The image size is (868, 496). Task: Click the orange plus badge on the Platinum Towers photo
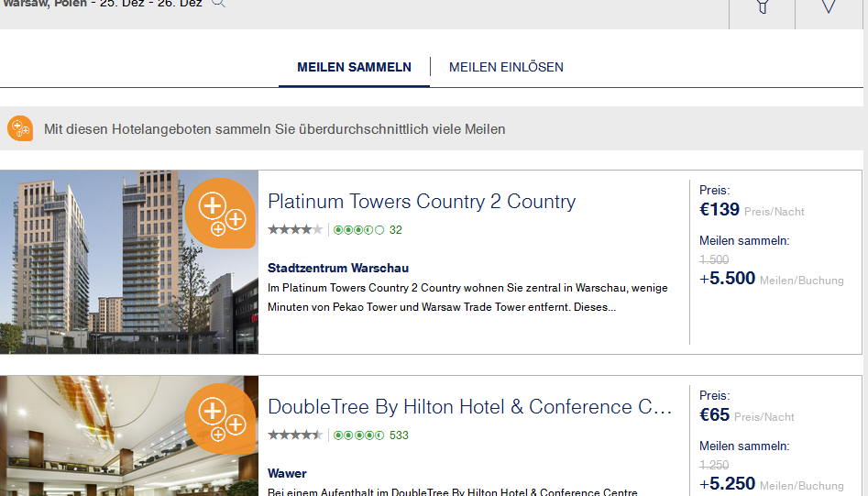coord(220,213)
